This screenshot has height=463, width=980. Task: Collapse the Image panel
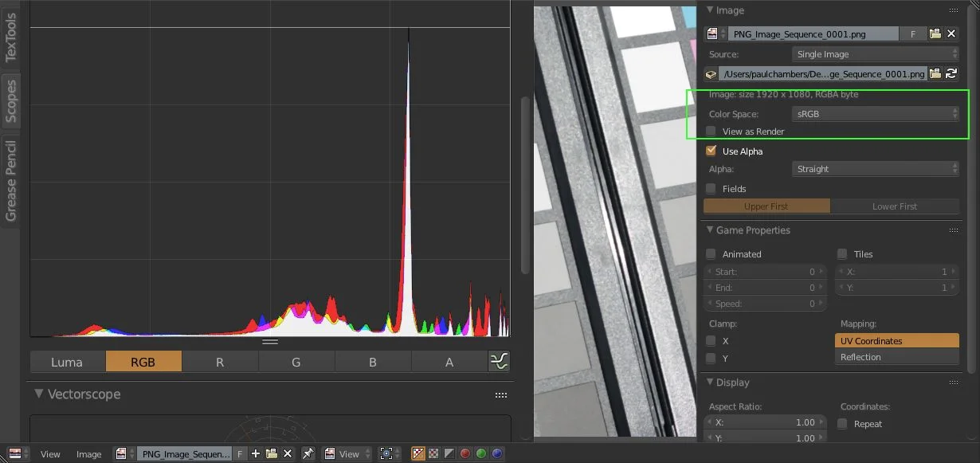pyautogui.click(x=710, y=10)
